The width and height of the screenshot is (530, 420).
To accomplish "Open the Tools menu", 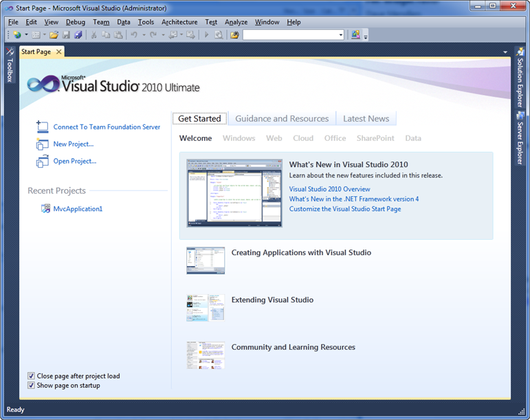I will tap(146, 22).
